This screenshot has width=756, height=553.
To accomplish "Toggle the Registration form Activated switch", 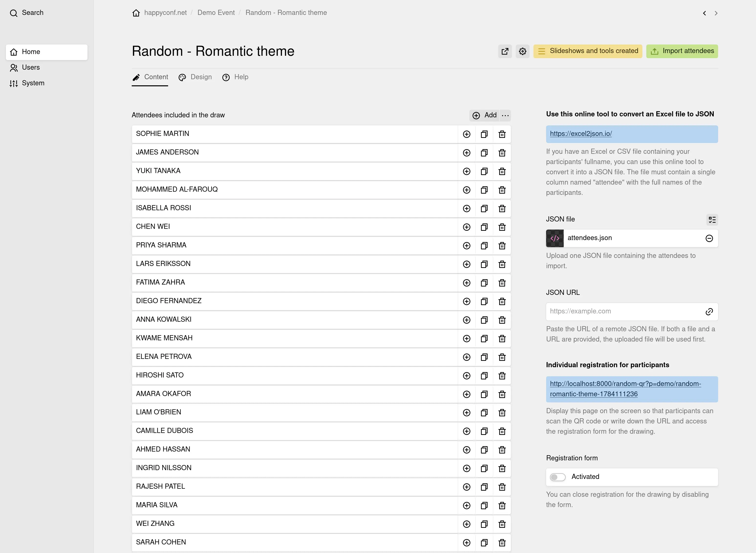I will pyautogui.click(x=558, y=477).
